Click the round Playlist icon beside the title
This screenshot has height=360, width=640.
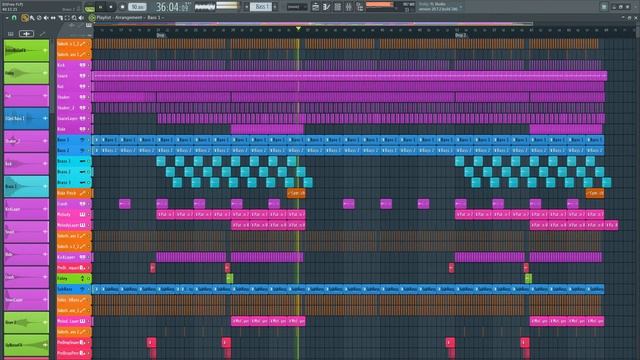point(92,18)
